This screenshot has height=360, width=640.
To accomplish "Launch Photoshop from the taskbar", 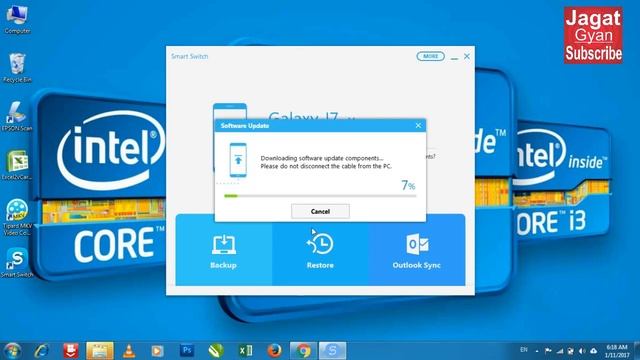I will coord(187,351).
